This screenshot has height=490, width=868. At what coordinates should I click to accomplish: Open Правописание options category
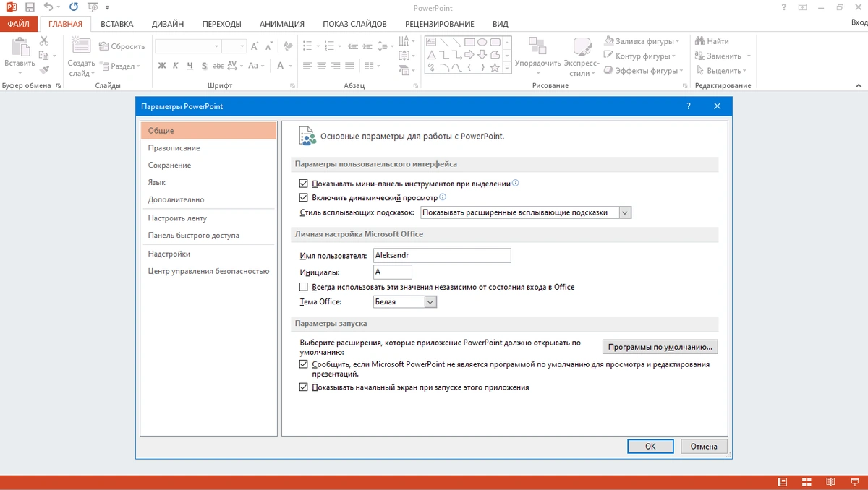pos(208,148)
